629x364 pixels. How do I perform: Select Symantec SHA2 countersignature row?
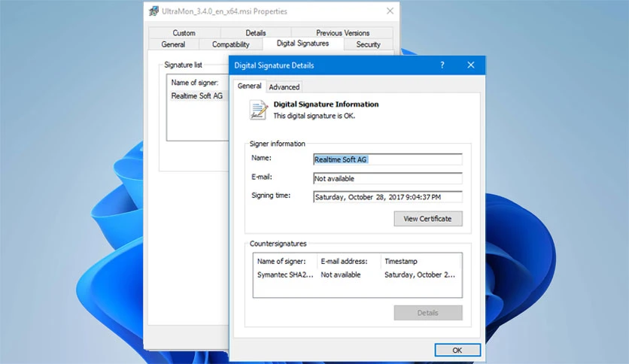coord(357,275)
